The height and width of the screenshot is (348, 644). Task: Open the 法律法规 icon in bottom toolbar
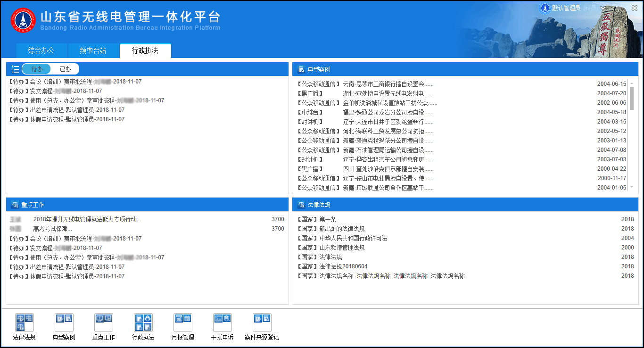(25, 323)
